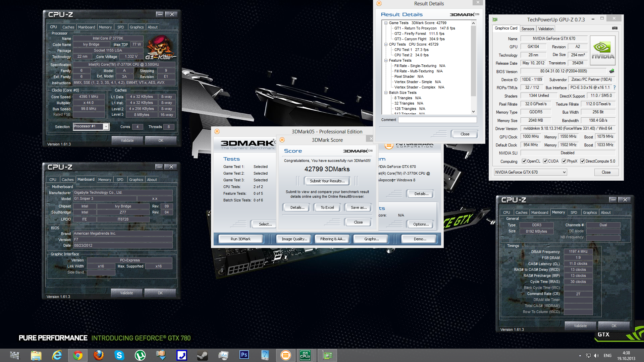
Task: Open the SPD tab in top CPU-Z window
Action: [x=121, y=27]
